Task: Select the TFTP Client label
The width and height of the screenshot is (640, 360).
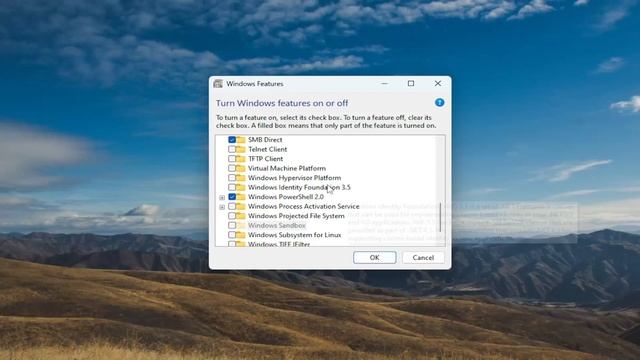Action: [x=265, y=158]
